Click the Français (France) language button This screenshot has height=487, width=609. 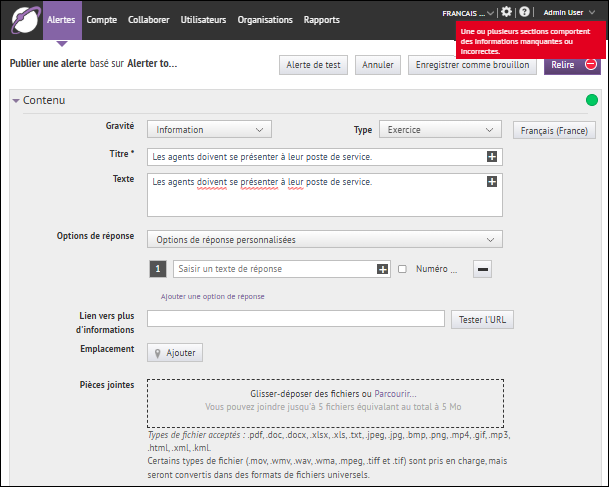coord(554,130)
